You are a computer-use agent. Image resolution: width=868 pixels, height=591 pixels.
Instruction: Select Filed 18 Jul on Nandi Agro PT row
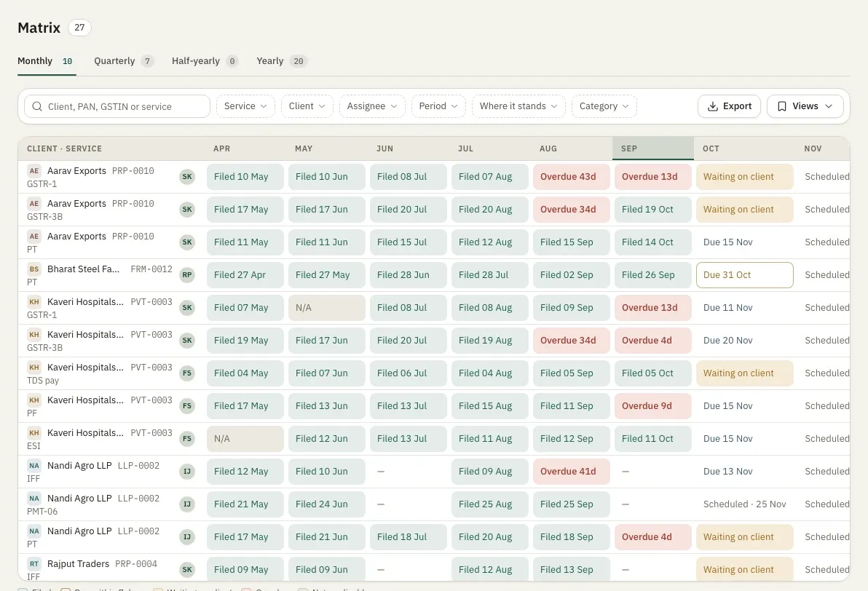click(409, 536)
